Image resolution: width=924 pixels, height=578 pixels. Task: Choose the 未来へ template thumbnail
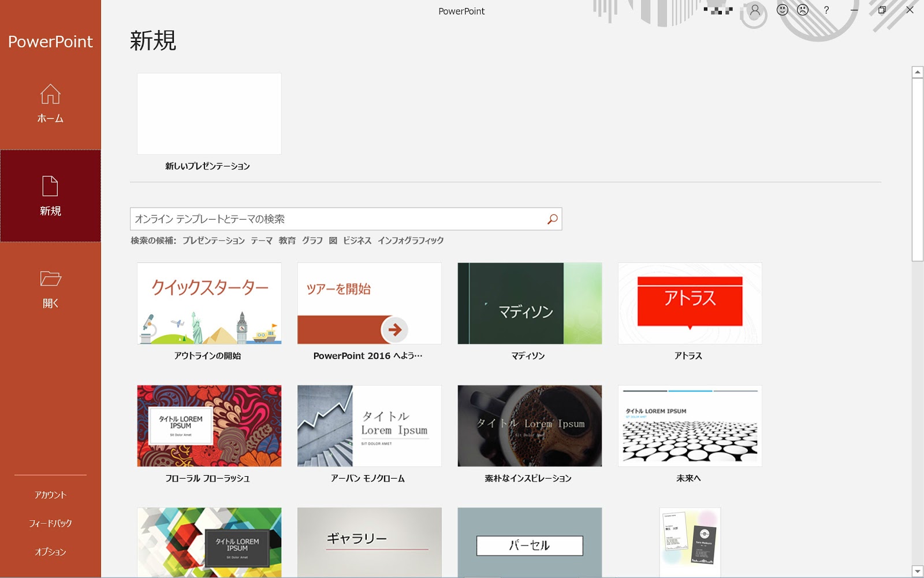pos(690,426)
